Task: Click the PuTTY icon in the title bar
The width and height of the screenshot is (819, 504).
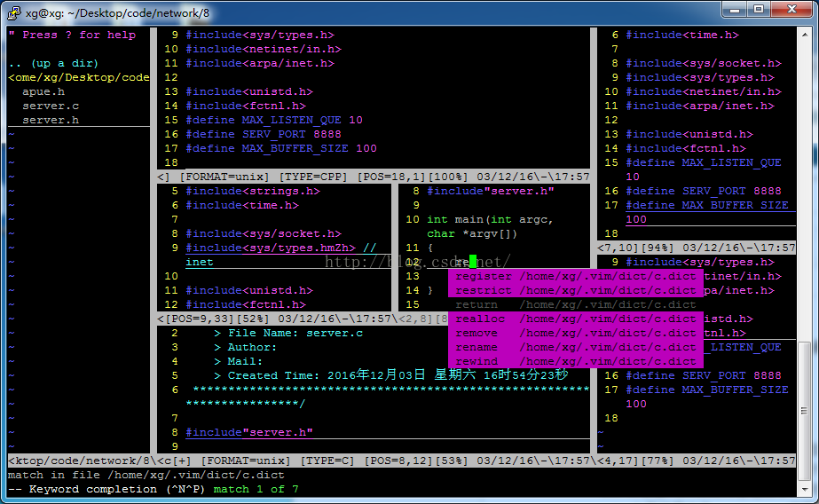Action: (14, 12)
